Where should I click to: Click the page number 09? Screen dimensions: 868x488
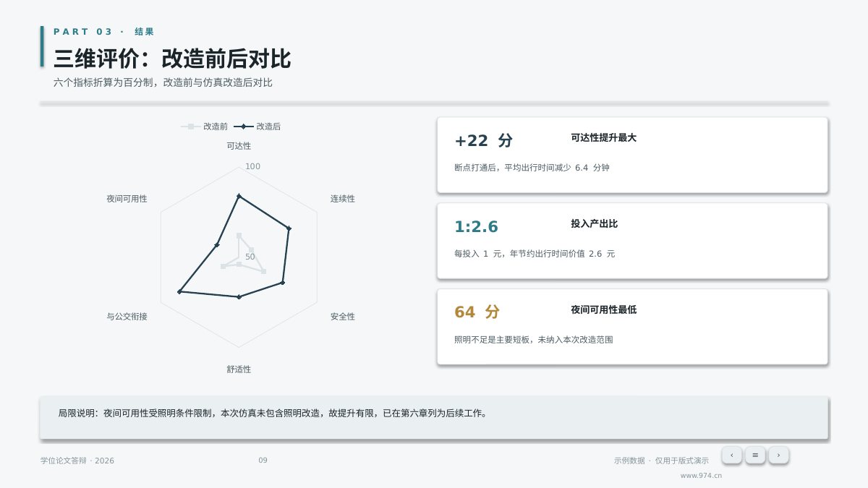tap(263, 461)
